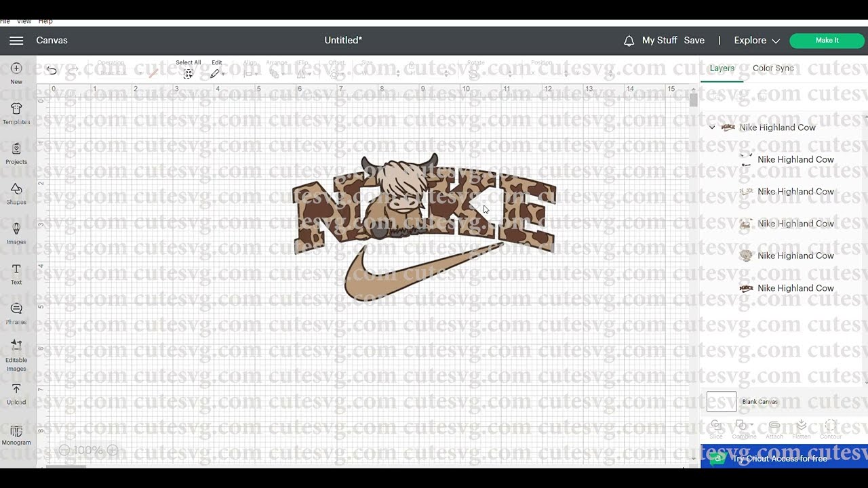Click the Save button
Screen dimensions: 868x488
[694, 41]
